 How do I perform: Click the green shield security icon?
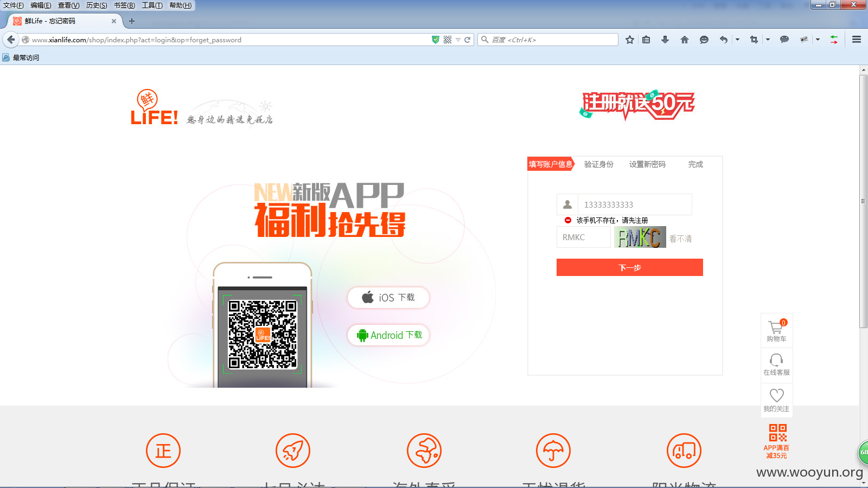(435, 40)
